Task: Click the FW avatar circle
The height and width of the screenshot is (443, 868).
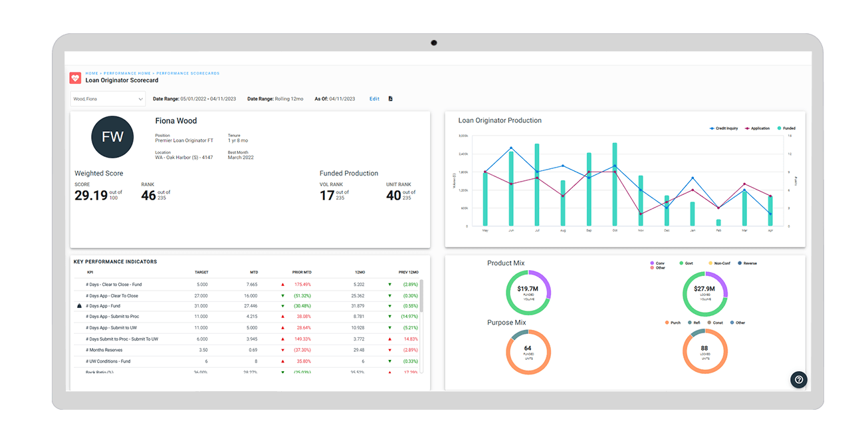Action: (112, 136)
